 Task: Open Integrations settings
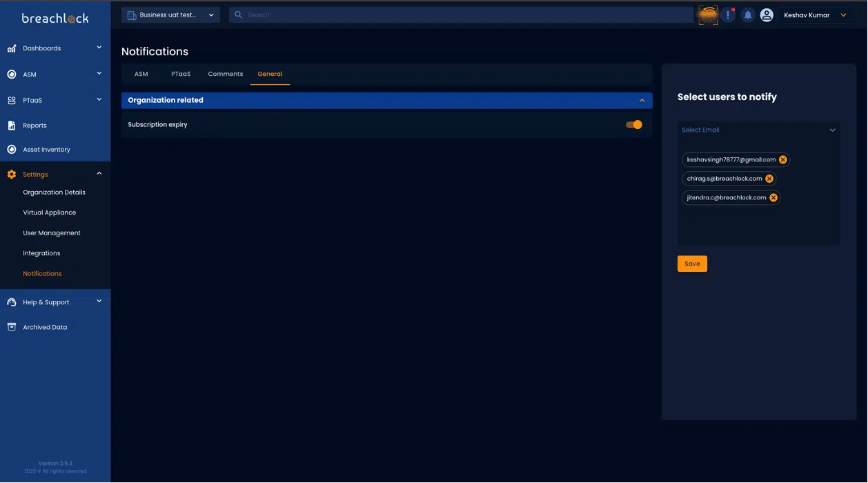[x=41, y=253]
